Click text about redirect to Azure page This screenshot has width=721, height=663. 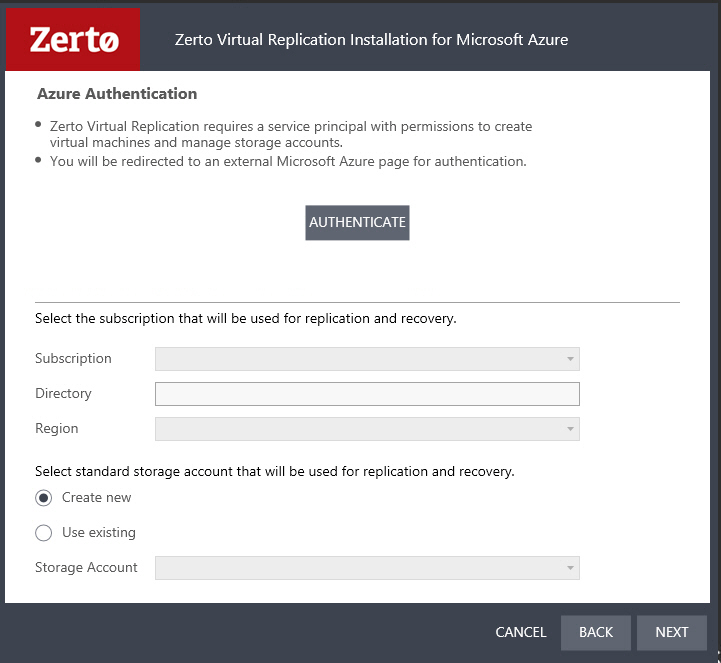(x=288, y=161)
